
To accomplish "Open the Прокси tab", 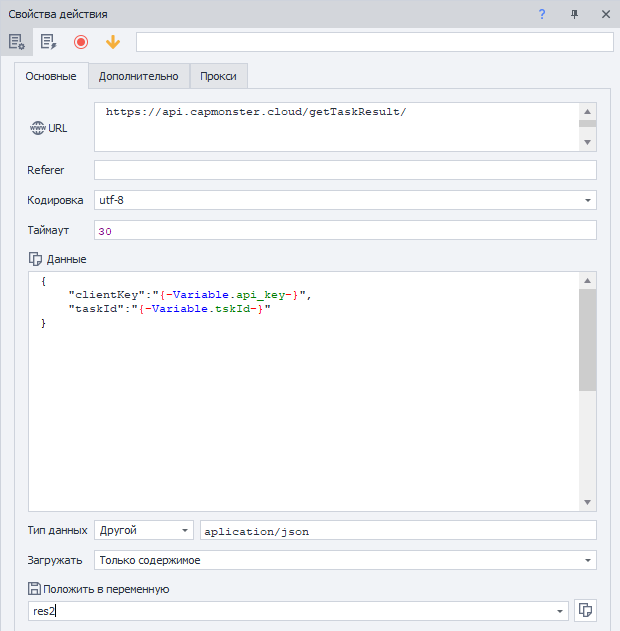I will click(x=218, y=76).
